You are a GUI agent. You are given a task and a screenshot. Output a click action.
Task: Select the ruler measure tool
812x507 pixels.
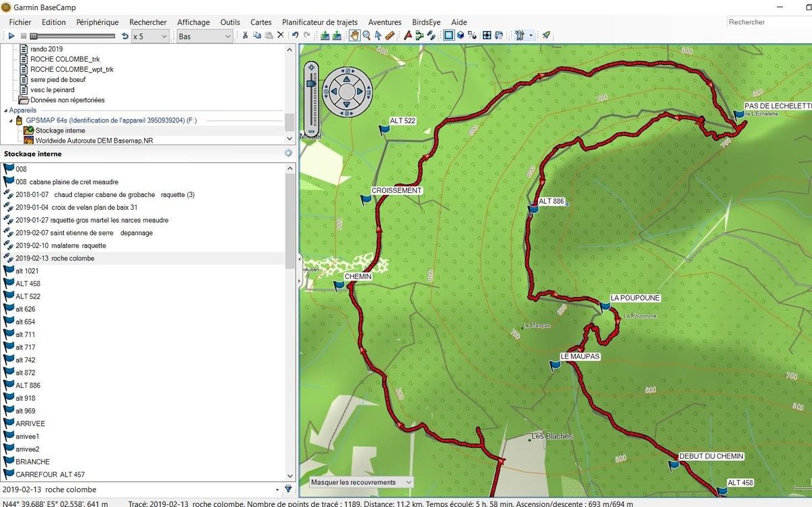click(390, 35)
